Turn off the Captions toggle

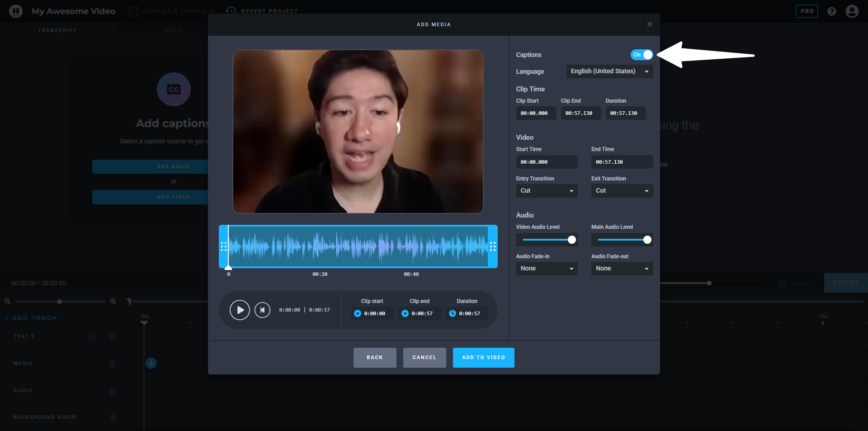coord(642,55)
